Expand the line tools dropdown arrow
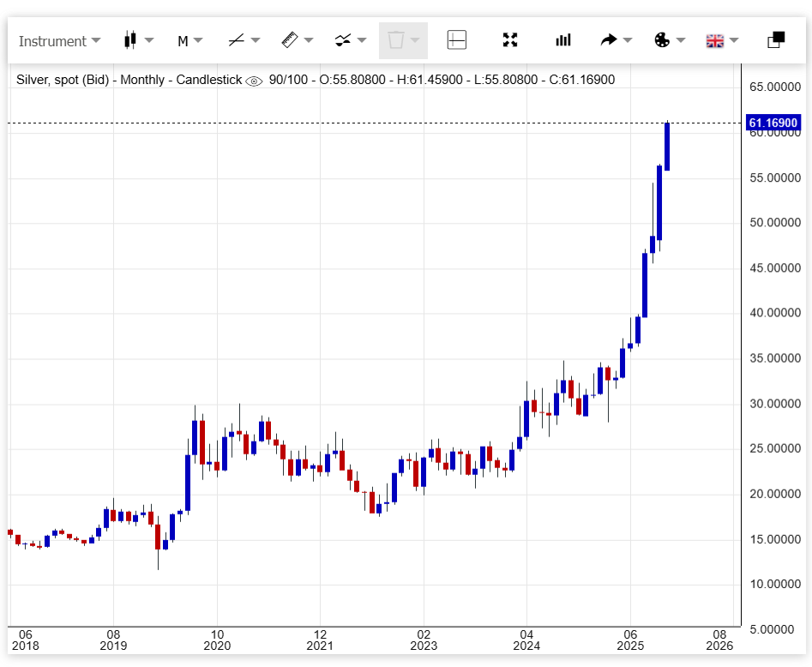This screenshot has width=812, height=667. point(256,40)
